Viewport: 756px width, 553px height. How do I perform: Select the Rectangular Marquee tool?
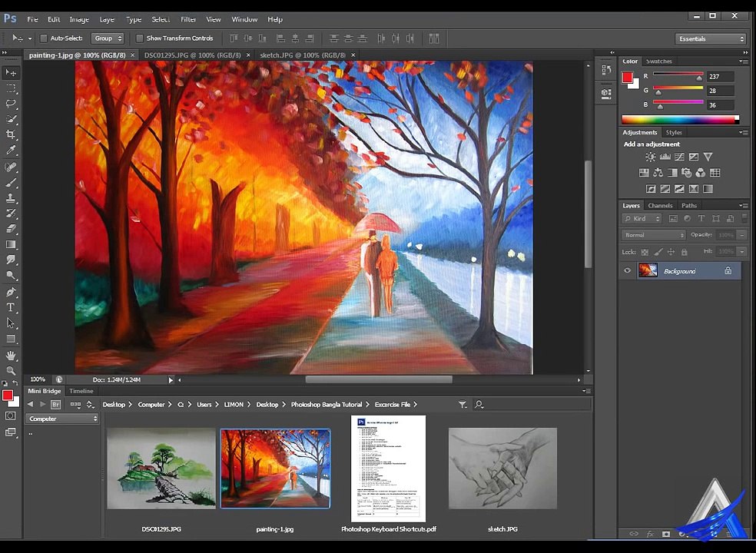[11, 89]
